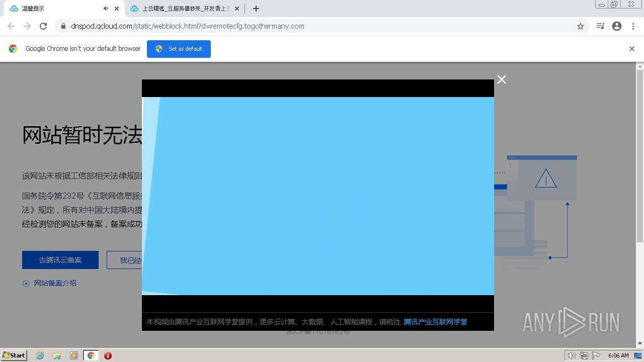Select the Chrome taskbar icon

(91, 355)
